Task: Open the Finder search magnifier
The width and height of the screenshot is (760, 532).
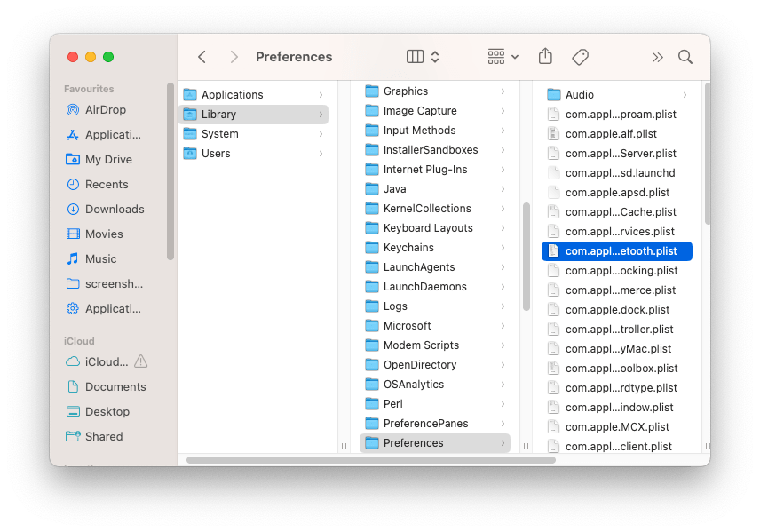Action: [685, 57]
